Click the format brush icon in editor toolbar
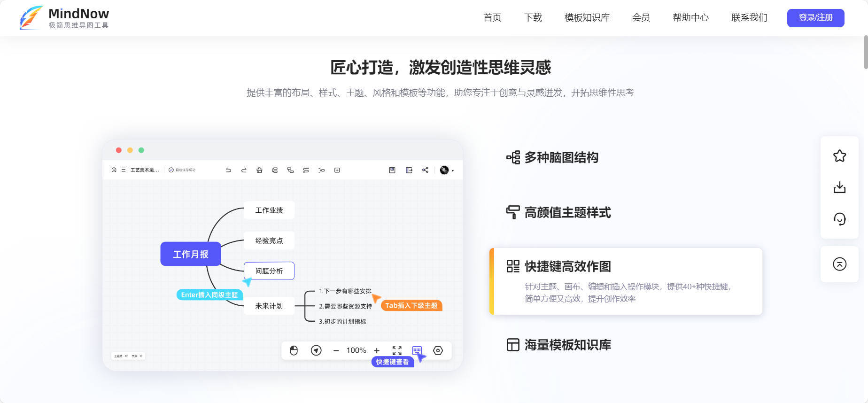 point(259,170)
